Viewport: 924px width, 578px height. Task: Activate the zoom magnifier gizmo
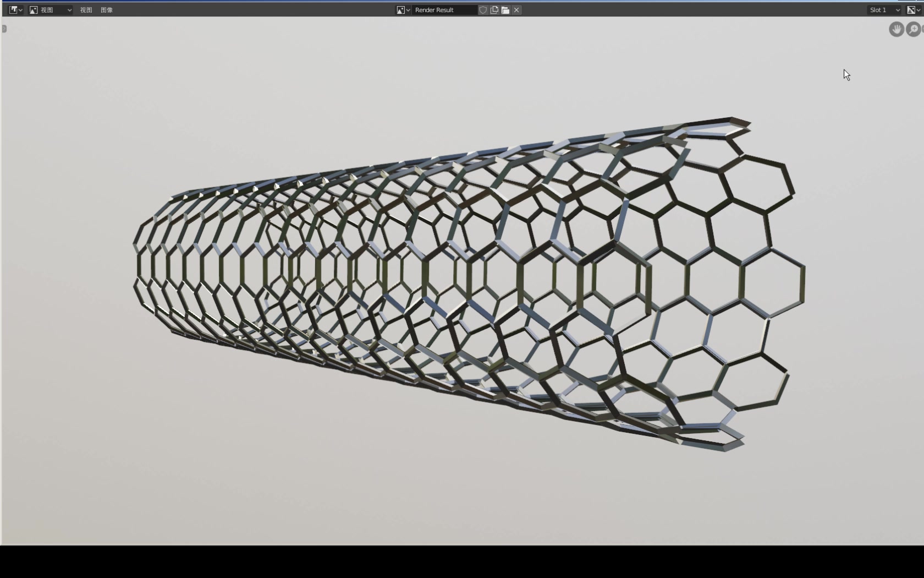914,29
